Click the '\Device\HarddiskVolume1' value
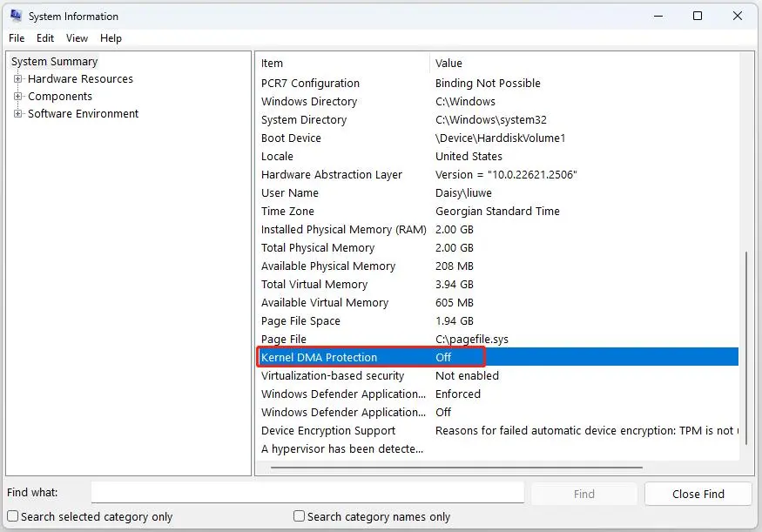 (500, 138)
